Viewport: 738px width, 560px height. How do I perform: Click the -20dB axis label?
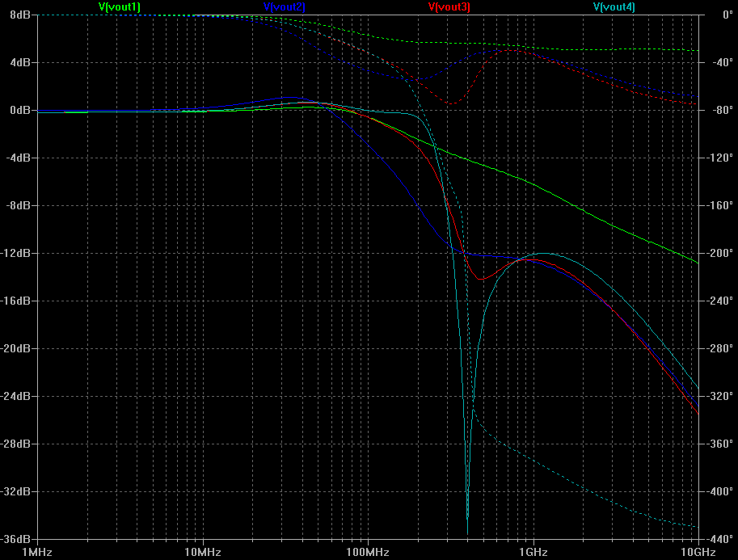tap(15, 349)
